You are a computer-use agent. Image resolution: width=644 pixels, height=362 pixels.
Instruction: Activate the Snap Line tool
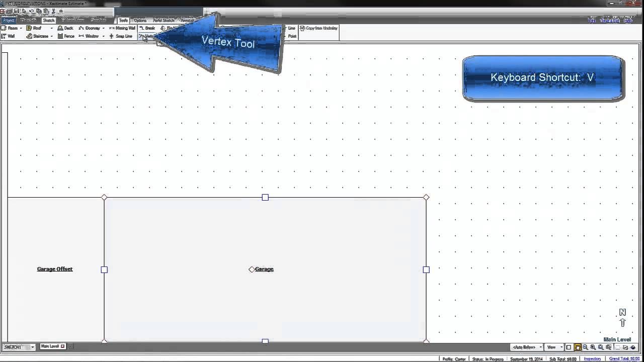pos(121,36)
